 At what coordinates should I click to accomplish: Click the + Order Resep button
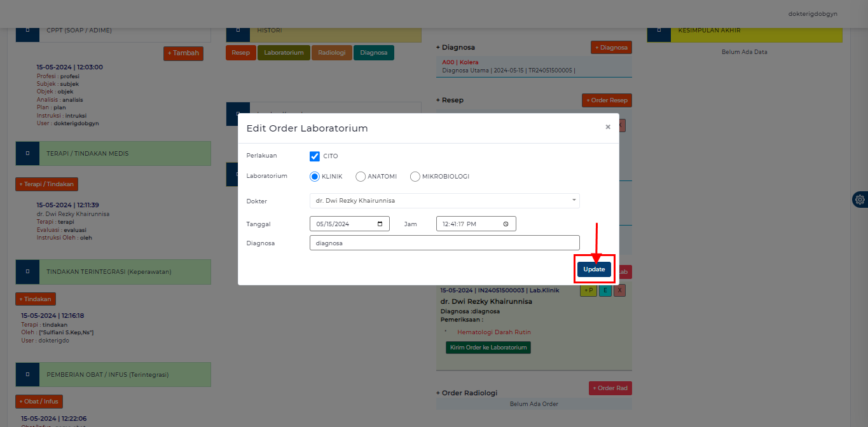coord(607,100)
